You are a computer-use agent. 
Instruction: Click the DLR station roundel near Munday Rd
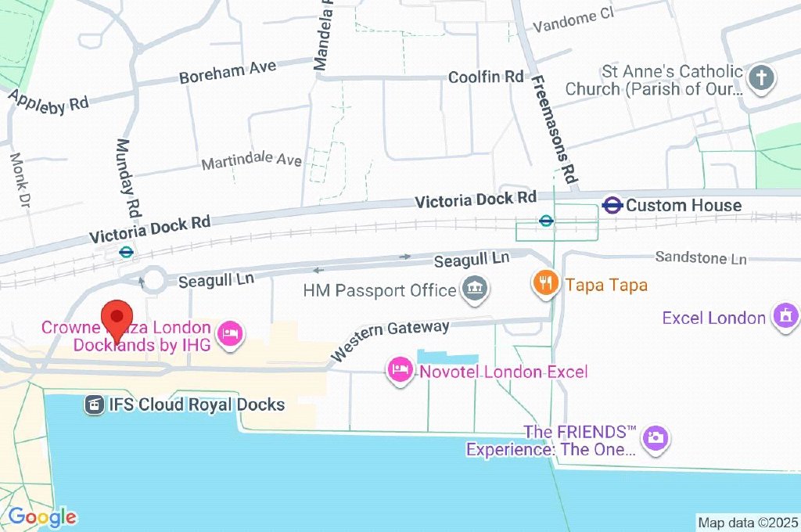[x=126, y=251]
